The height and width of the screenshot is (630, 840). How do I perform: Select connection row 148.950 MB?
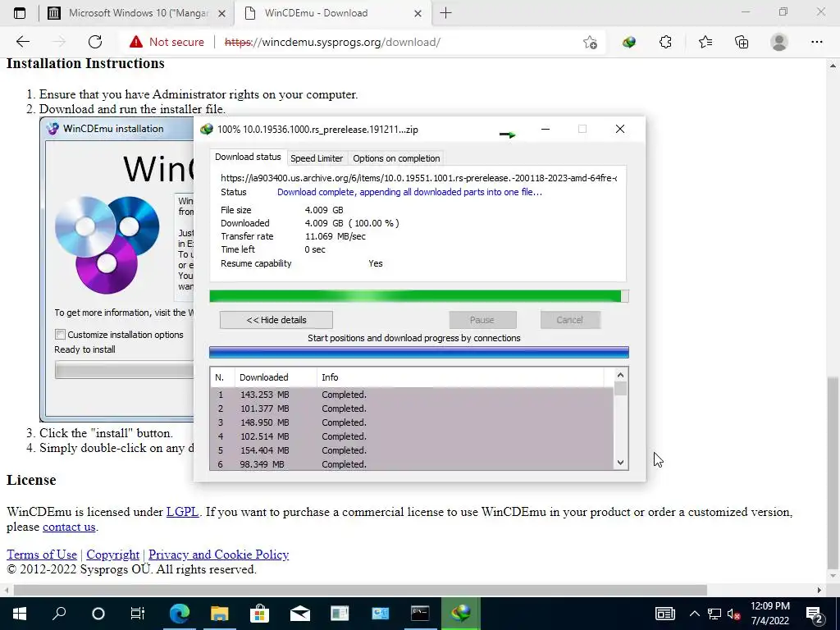(x=412, y=422)
